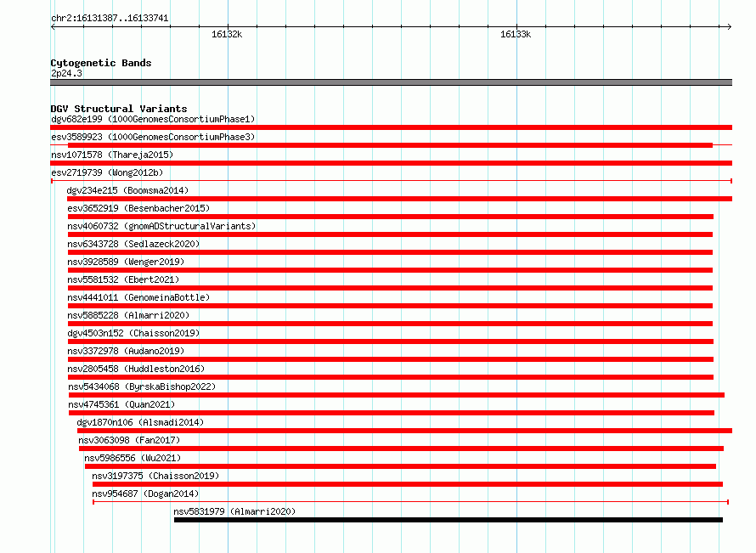Viewport: 756px width, 553px height.
Task: Click the red nsv3197375 Chaisson2019 bar
Action: click(408, 484)
